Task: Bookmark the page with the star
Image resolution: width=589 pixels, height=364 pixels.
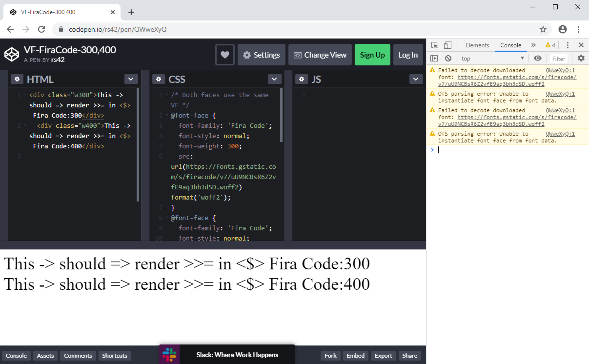Action: (x=543, y=29)
